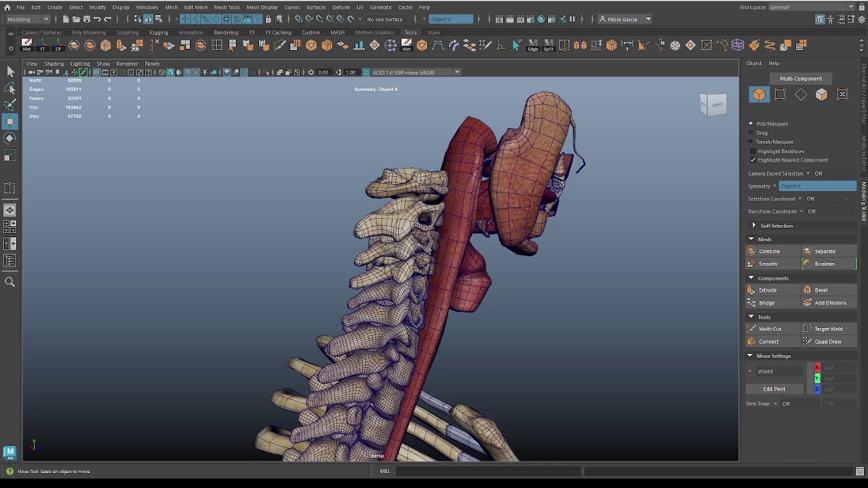Click the Combine button
This screenshot has width=868, height=488.
coord(772,251)
